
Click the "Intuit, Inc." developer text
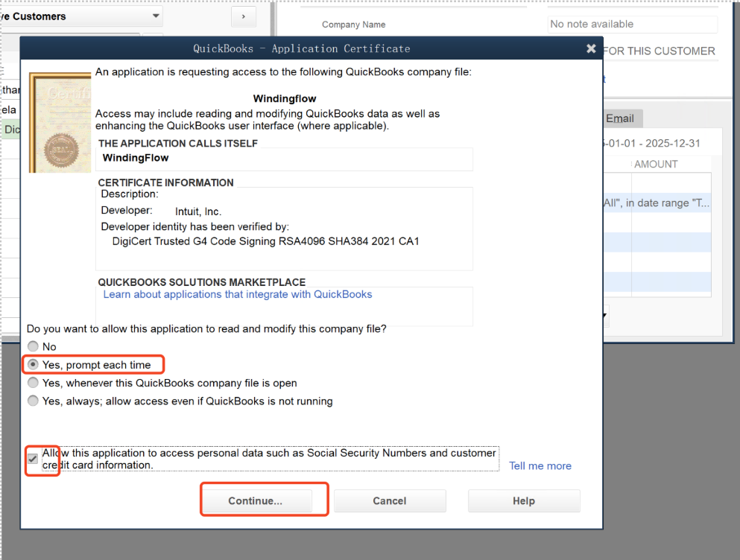(x=198, y=211)
